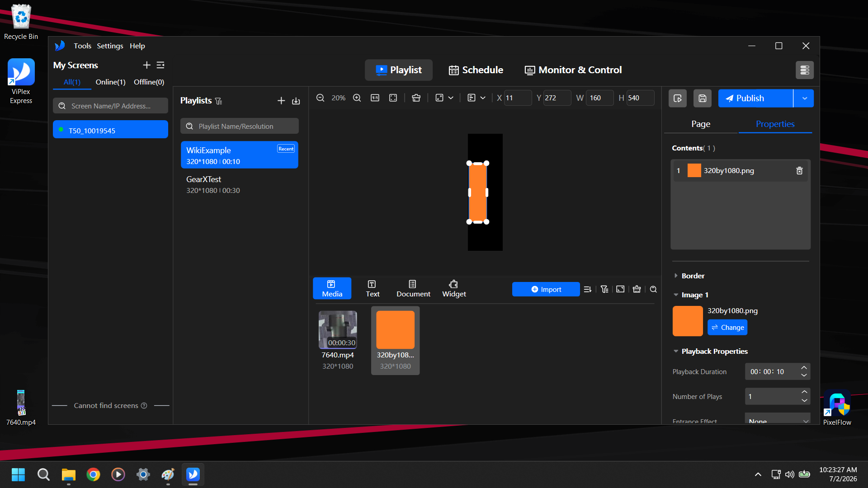
Task: Sort media library with sort icon
Action: tap(587, 289)
